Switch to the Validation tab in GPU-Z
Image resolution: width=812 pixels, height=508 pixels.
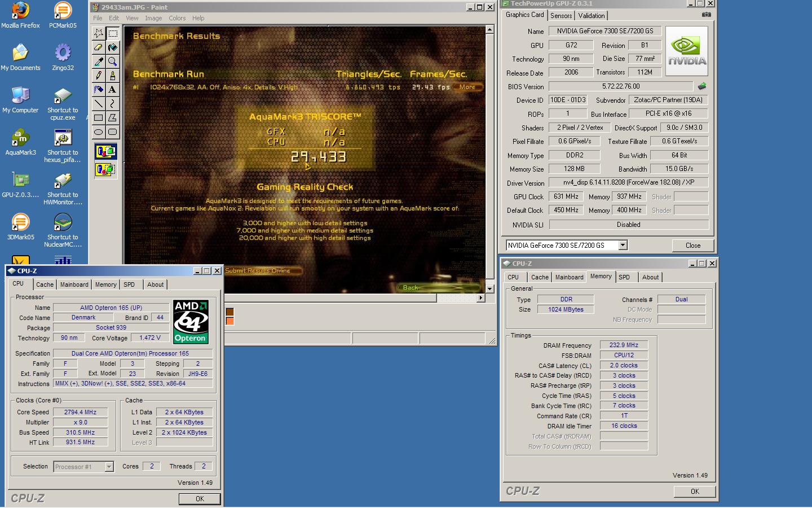pos(592,16)
